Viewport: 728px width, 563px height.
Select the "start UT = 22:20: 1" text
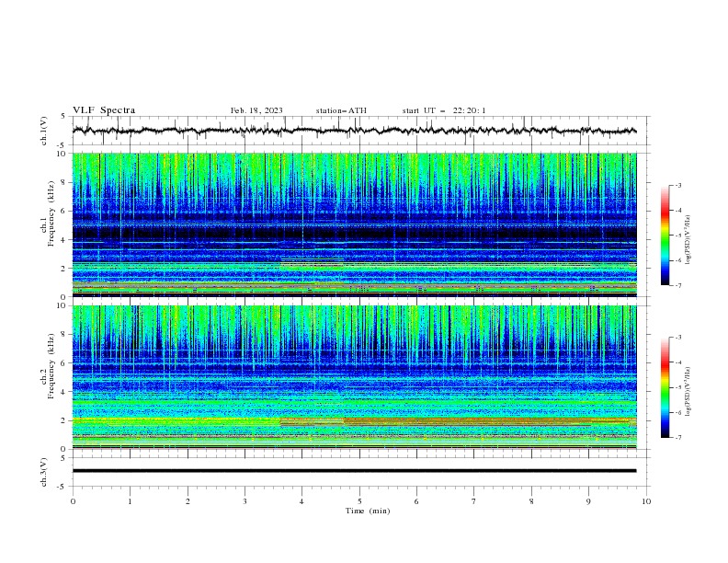point(444,110)
